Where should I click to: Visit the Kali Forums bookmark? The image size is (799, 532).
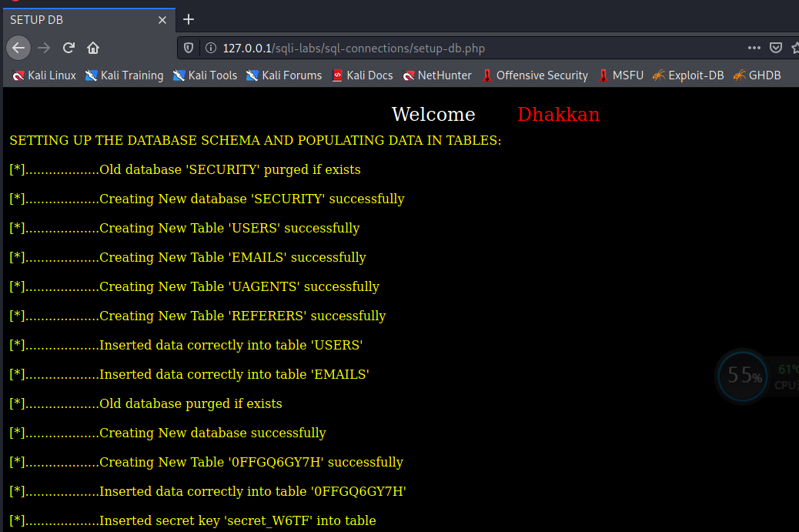(x=284, y=75)
